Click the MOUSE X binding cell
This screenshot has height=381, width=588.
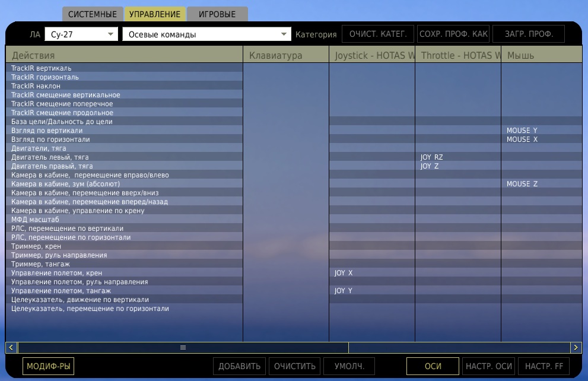pos(542,139)
